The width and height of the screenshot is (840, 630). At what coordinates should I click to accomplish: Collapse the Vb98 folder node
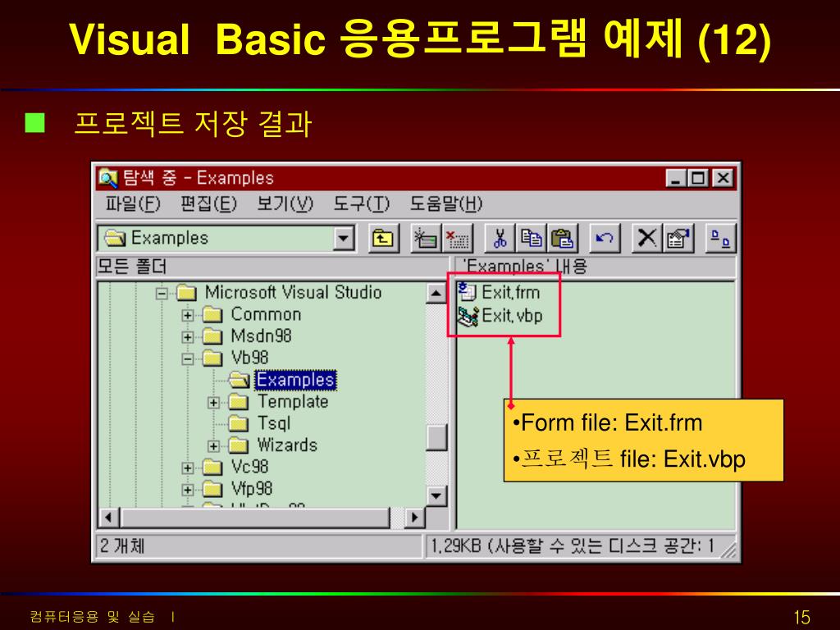coord(188,359)
